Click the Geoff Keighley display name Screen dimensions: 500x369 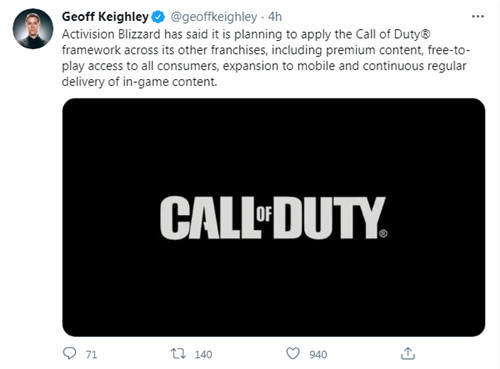click(105, 17)
